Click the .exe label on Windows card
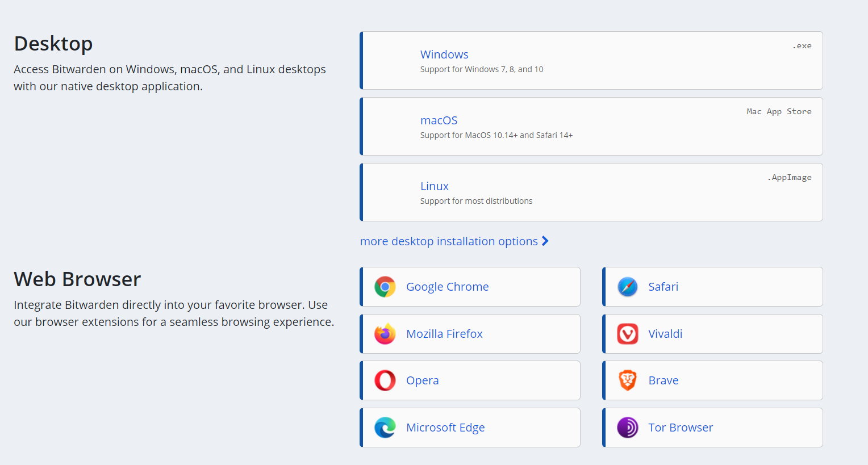This screenshot has height=465, width=868. [x=802, y=46]
